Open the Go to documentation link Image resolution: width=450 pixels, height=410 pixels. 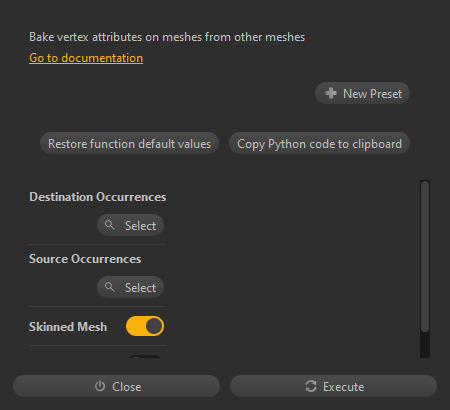coord(86,58)
